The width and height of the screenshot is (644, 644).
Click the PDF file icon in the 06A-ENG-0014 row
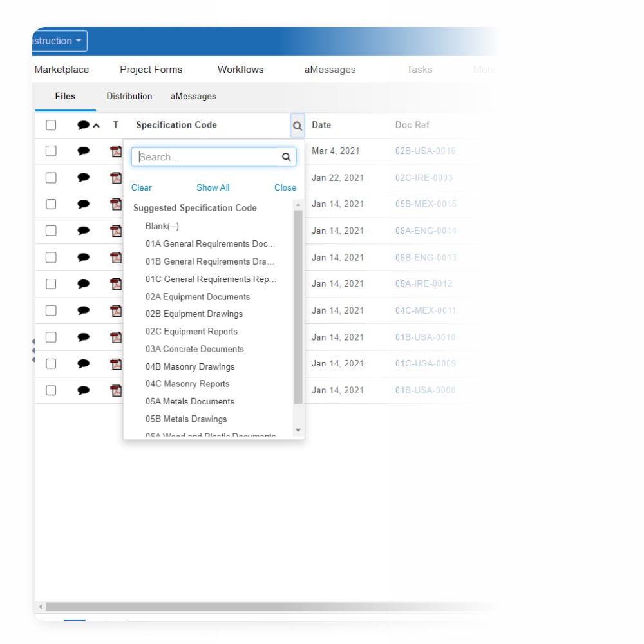(x=116, y=231)
